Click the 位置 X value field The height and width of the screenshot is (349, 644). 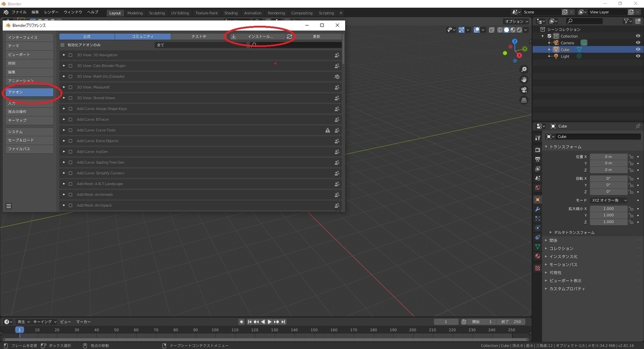tap(609, 157)
